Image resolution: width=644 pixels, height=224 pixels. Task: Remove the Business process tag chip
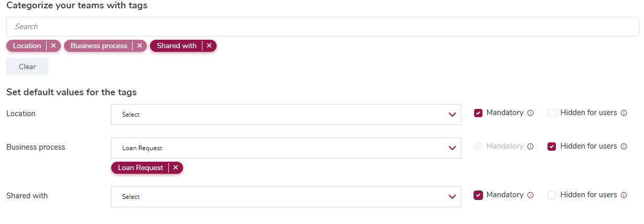pyautogui.click(x=139, y=46)
